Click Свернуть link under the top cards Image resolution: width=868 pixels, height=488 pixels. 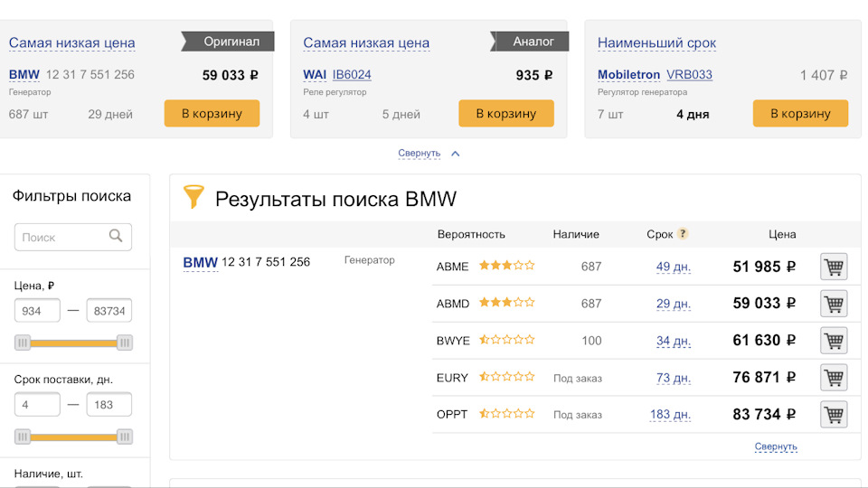419,154
